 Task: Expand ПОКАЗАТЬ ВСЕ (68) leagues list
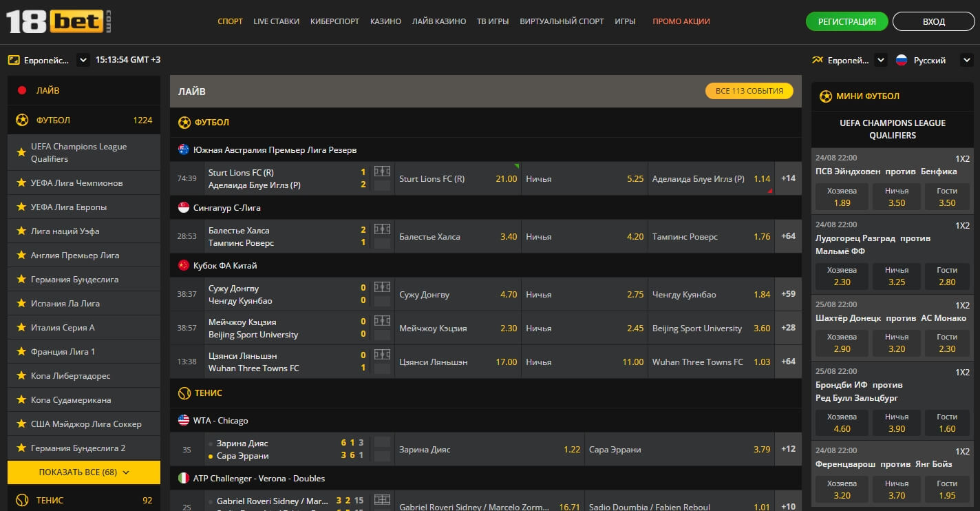click(84, 472)
